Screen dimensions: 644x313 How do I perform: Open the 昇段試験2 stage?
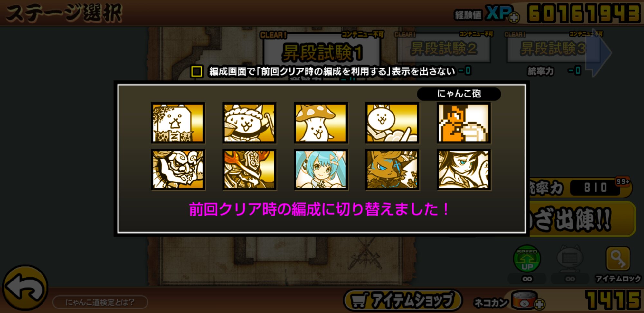[x=444, y=49]
